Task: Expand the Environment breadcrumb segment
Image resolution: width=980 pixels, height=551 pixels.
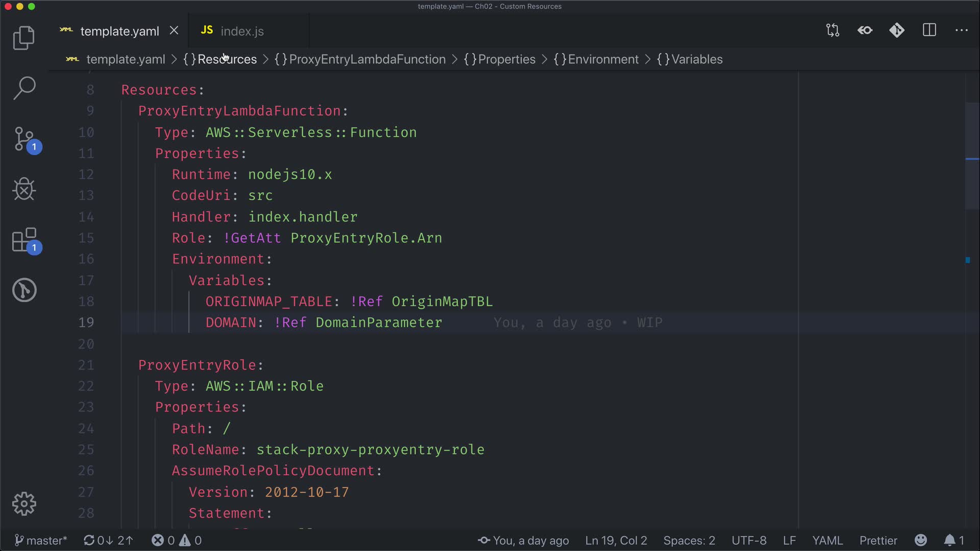Action: [x=602, y=60]
